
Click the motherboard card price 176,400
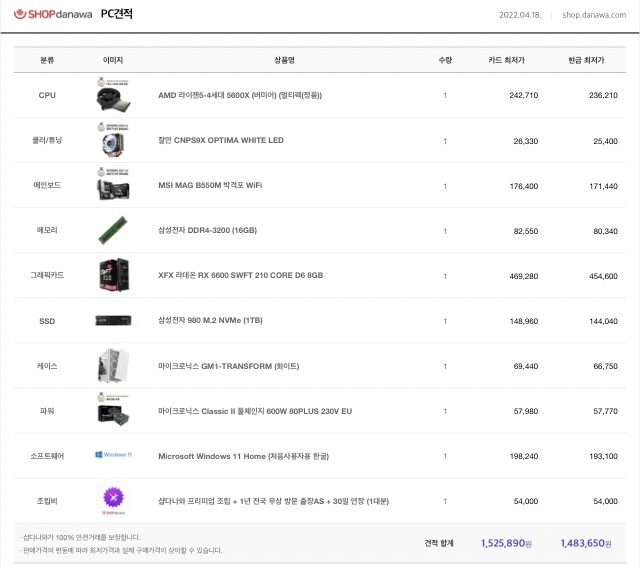point(524,186)
